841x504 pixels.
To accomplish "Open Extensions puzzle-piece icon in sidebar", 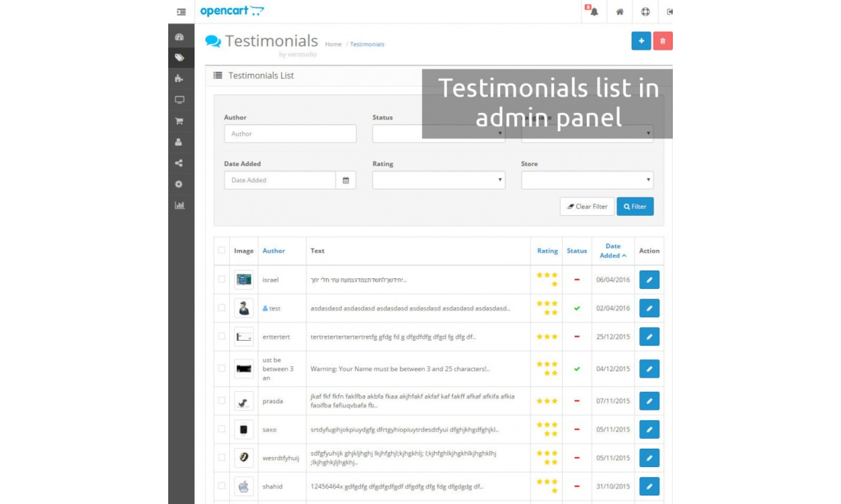I will [179, 79].
